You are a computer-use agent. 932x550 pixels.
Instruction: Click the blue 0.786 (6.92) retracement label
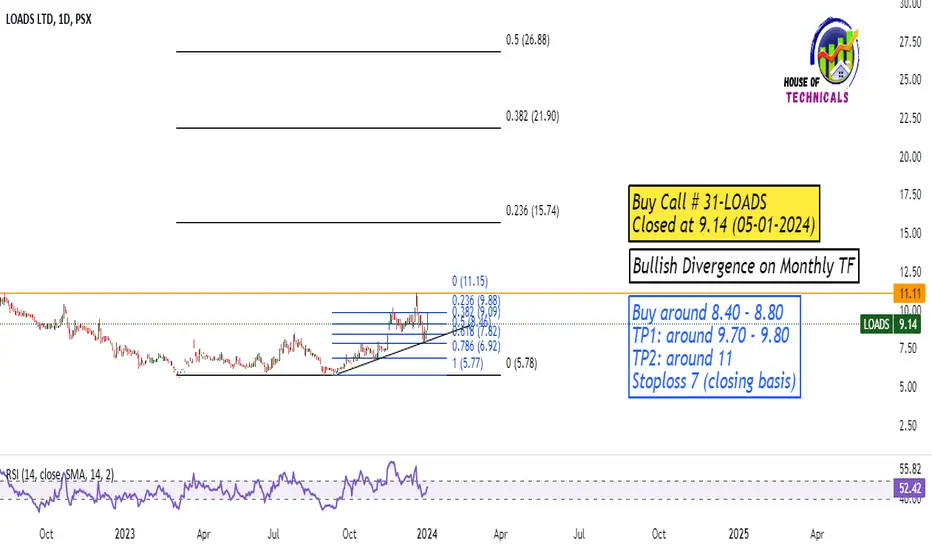point(476,346)
